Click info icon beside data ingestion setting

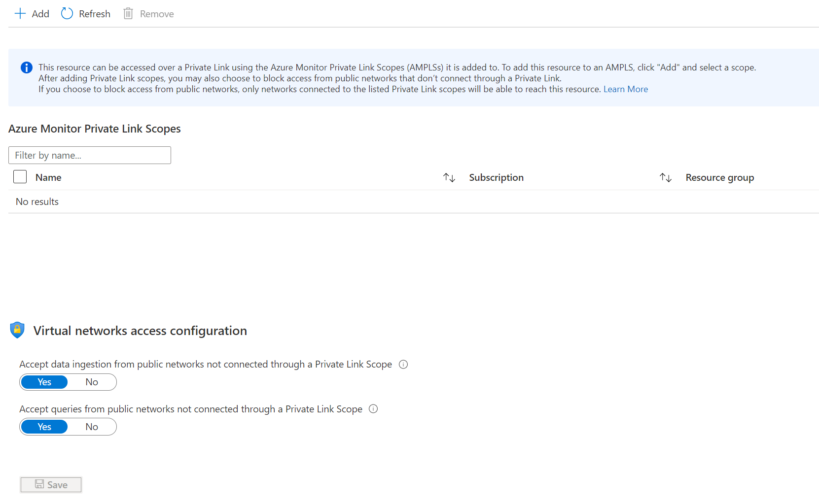pyautogui.click(x=403, y=365)
